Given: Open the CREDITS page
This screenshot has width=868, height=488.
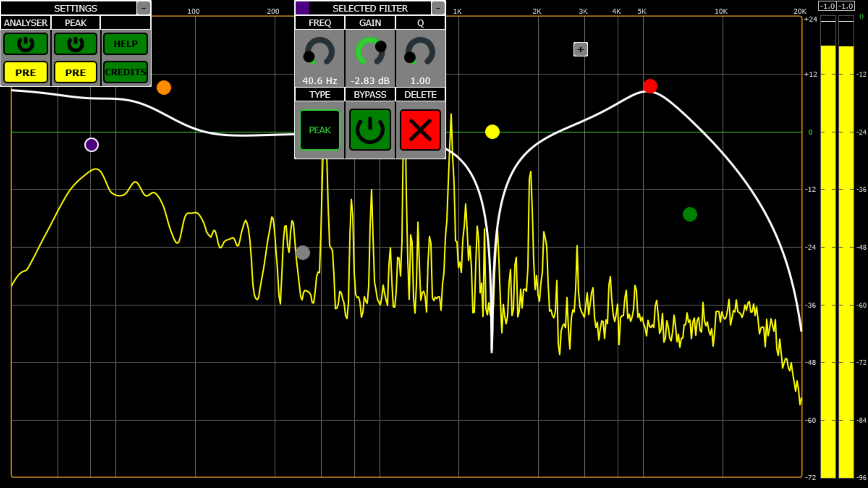Looking at the screenshot, I should click(x=126, y=72).
